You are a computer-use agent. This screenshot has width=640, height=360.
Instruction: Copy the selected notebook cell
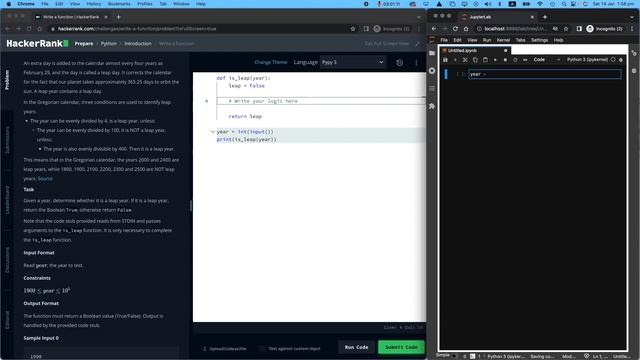475,60
